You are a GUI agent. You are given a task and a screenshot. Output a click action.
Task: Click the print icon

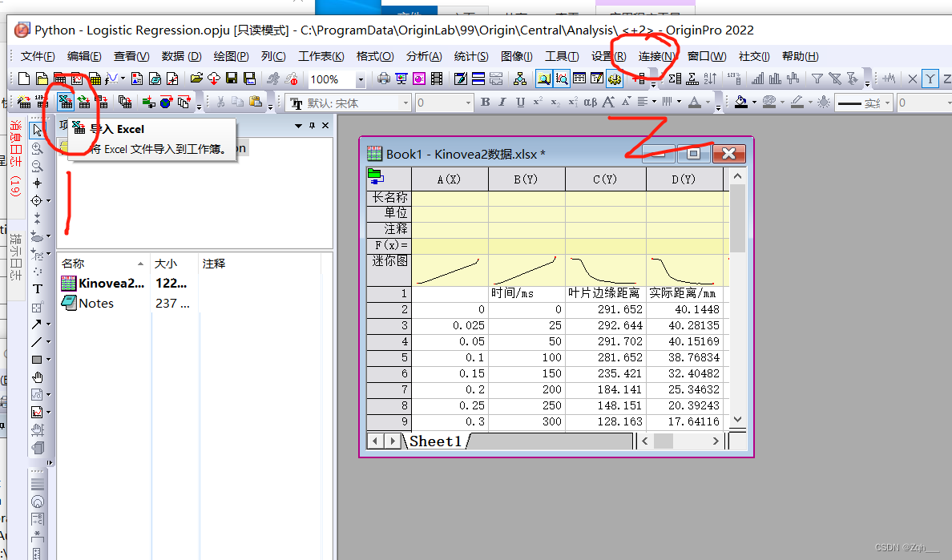click(x=384, y=79)
